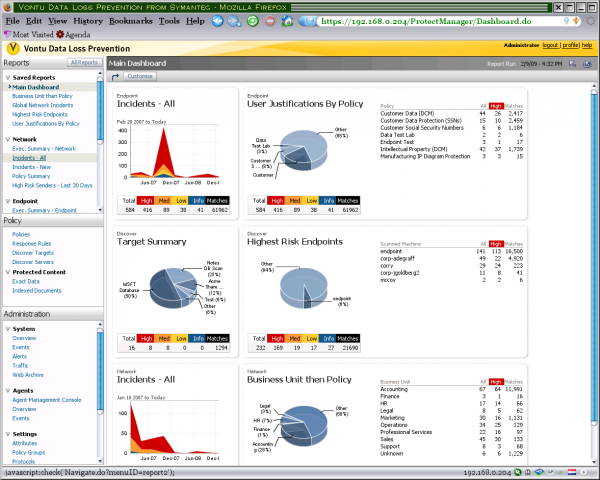600x480 pixels.
Task: Open Indexed Documents link
Action: click(x=37, y=291)
